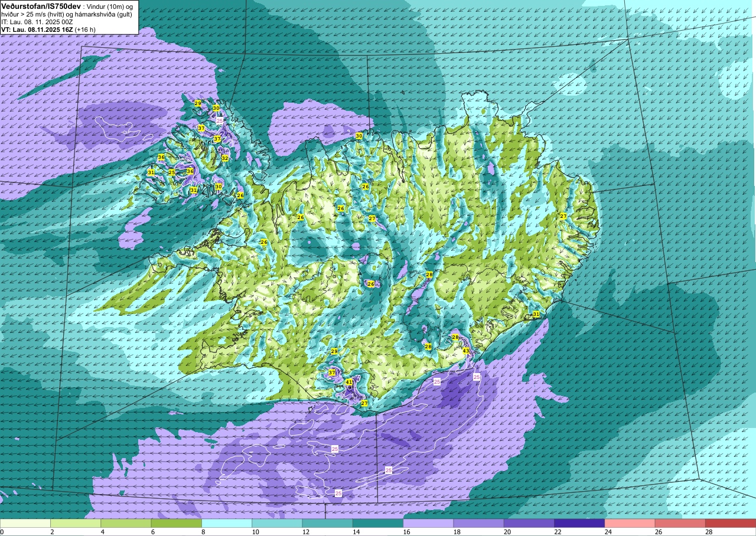
Task: Click the 18–20 m/s legend color swatch
Action: (x=479, y=523)
